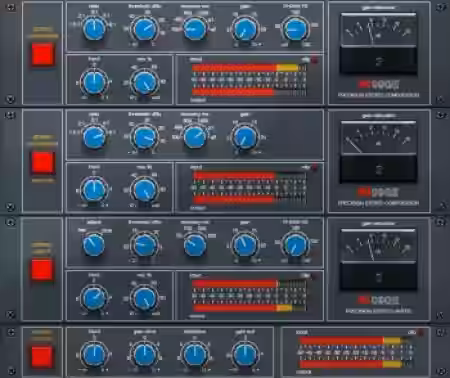Click the mix % knob on the limiter unit

[145, 298]
